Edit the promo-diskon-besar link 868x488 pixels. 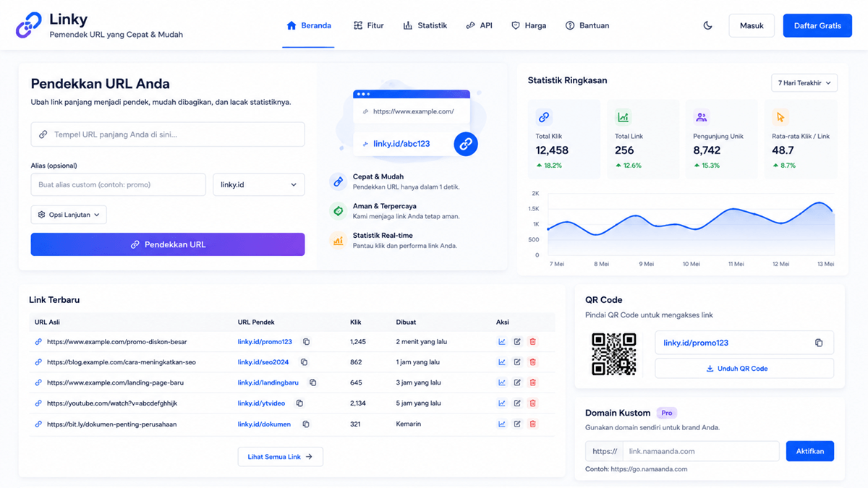tap(517, 342)
